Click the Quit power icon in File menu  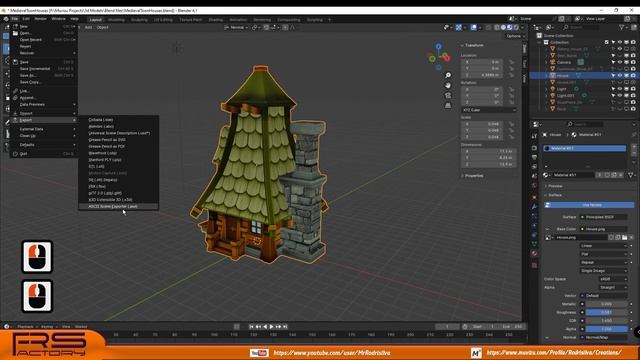pyautogui.click(x=15, y=154)
